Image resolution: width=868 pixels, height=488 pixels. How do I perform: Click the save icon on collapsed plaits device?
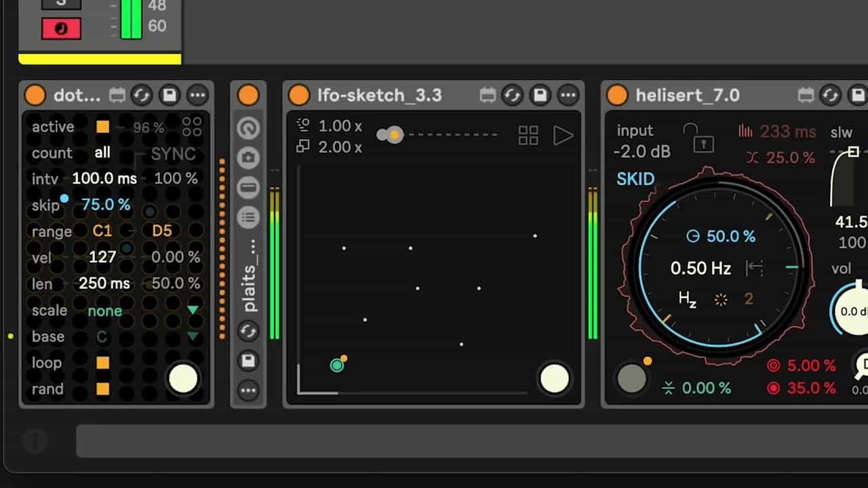[248, 361]
